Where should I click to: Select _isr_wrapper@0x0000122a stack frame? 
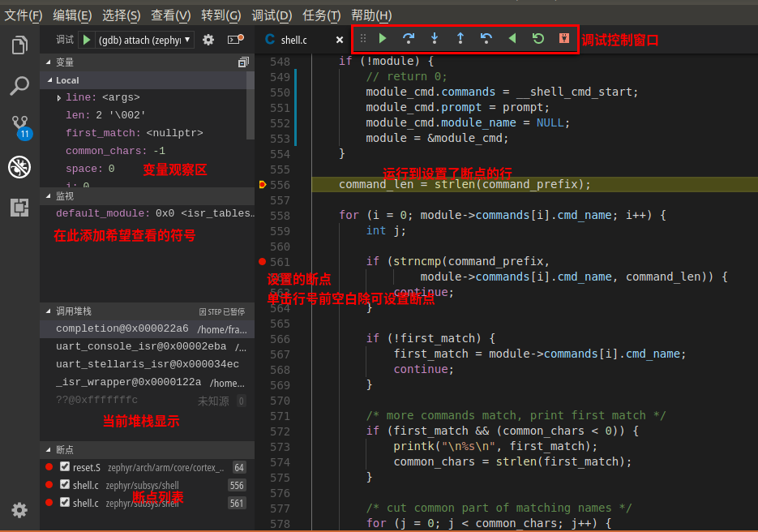(x=148, y=382)
